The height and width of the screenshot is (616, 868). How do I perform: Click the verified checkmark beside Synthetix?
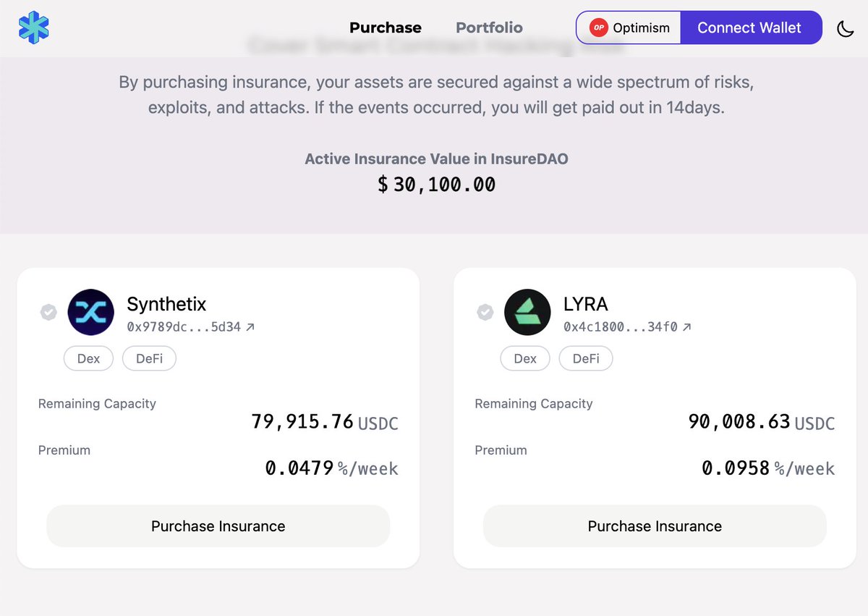(48, 312)
